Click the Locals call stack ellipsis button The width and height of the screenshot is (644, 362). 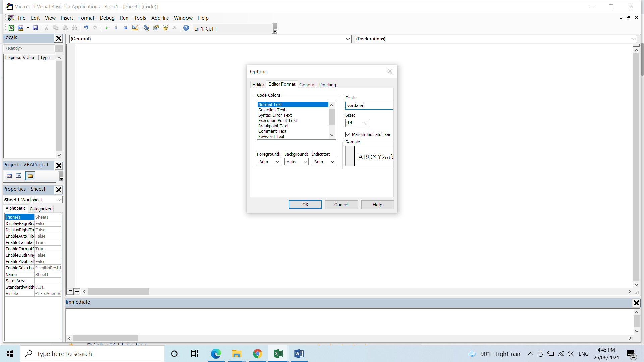pos(59,49)
